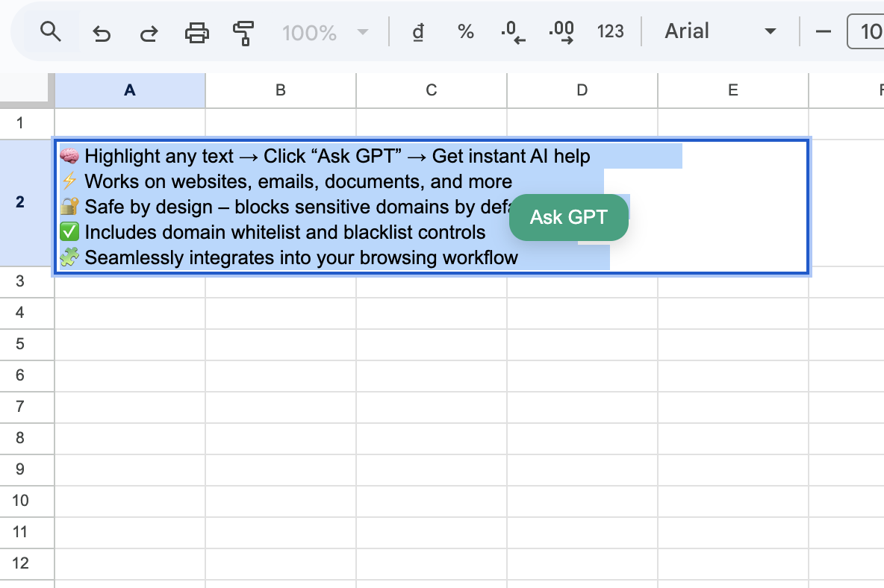Undo the last action
The width and height of the screenshot is (884, 588).
click(x=102, y=34)
